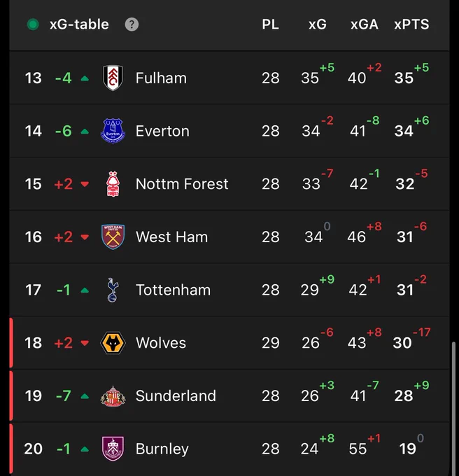This screenshot has width=459, height=476.
Task: Sort table by the xPTS column header
Action: coord(411,24)
